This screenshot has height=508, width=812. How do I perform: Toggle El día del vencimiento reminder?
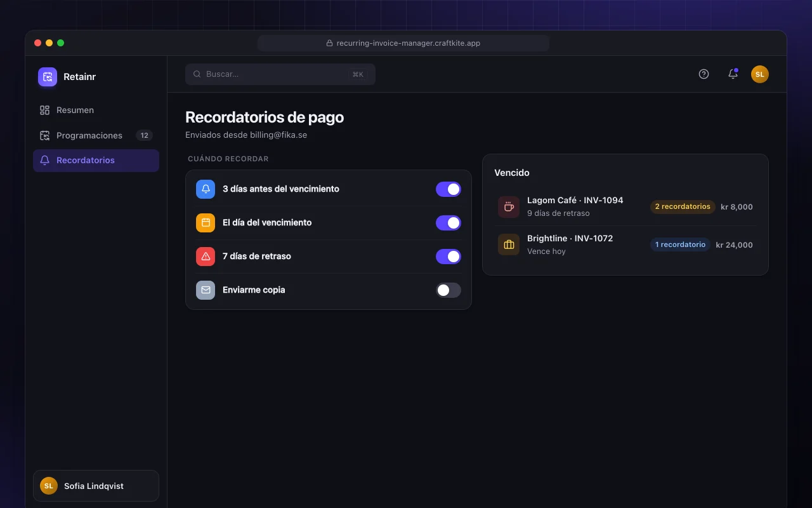pyautogui.click(x=449, y=223)
